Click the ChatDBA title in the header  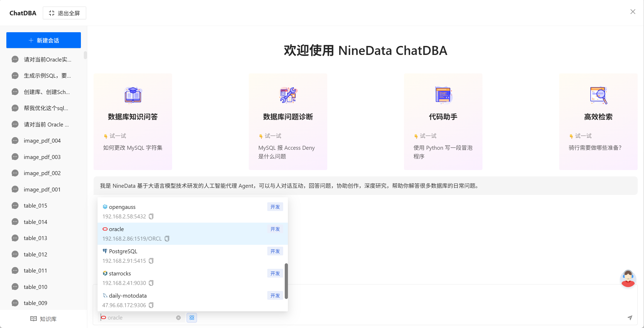[23, 13]
